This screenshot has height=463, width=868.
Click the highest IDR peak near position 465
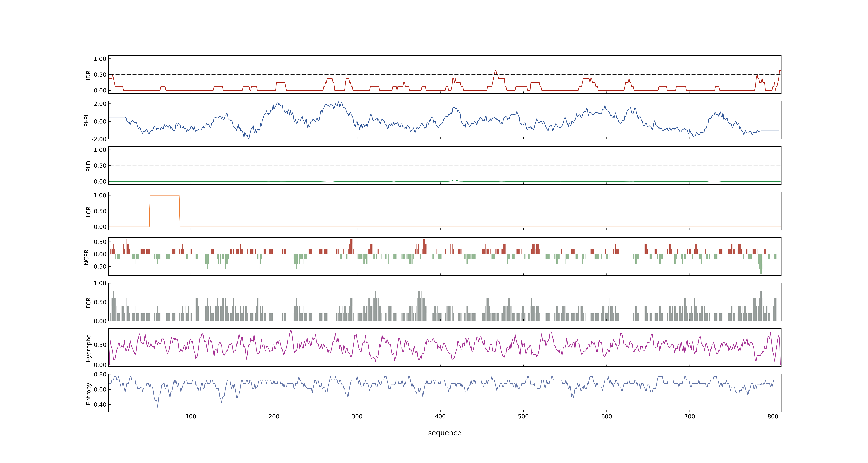(495, 71)
